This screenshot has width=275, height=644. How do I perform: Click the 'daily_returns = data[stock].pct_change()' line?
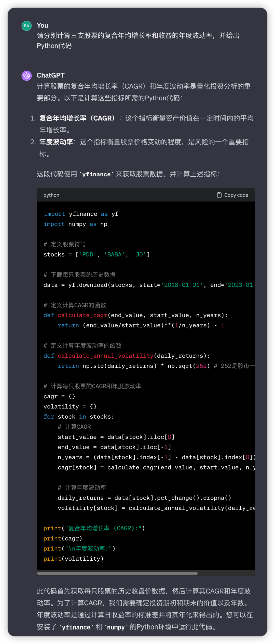coord(144,498)
